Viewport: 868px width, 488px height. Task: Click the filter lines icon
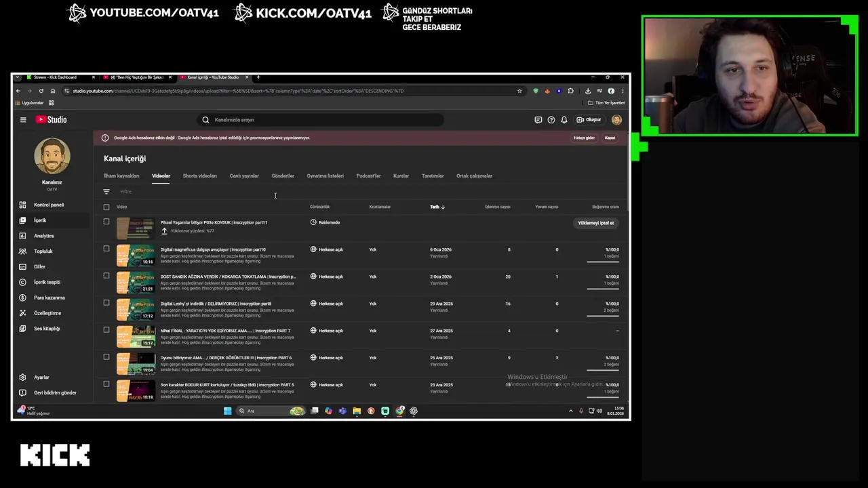pyautogui.click(x=106, y=192)
